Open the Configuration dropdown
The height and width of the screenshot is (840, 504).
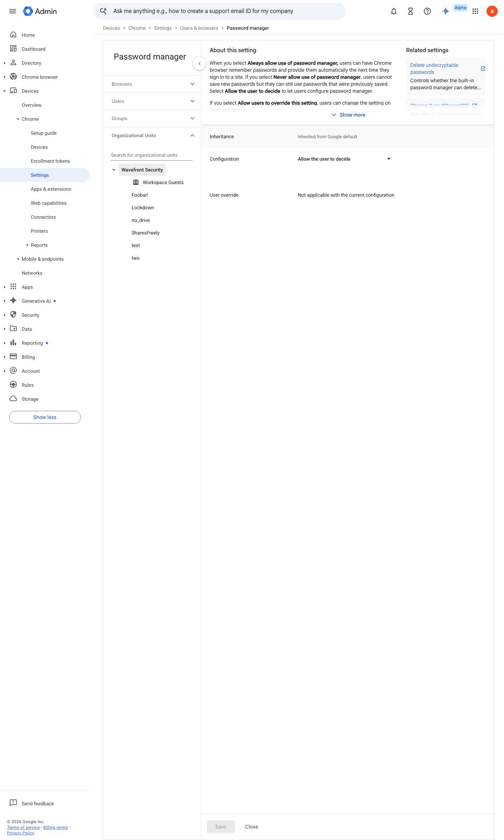(x=344, y=159)
